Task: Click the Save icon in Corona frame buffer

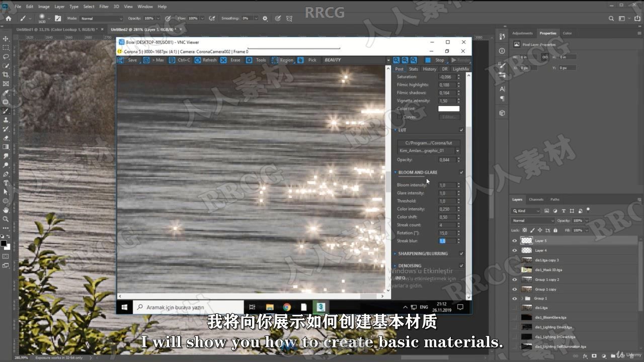Action: tap(121, 60)
